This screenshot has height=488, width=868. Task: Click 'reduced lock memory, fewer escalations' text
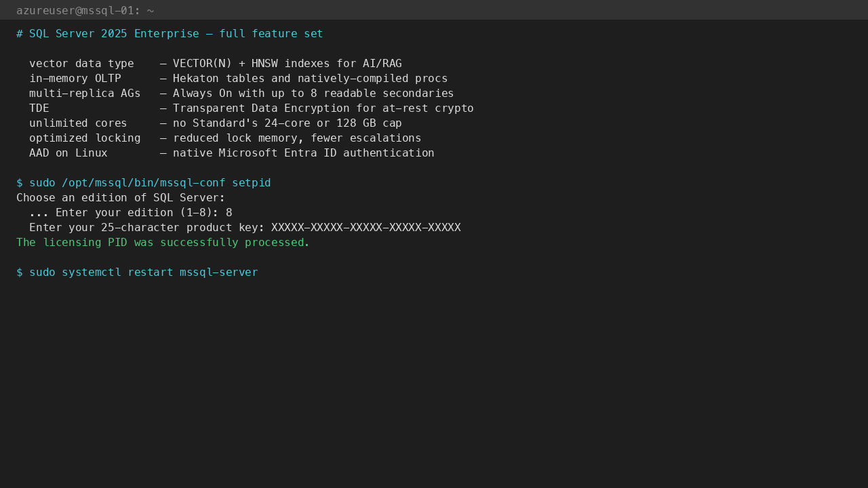297,138
